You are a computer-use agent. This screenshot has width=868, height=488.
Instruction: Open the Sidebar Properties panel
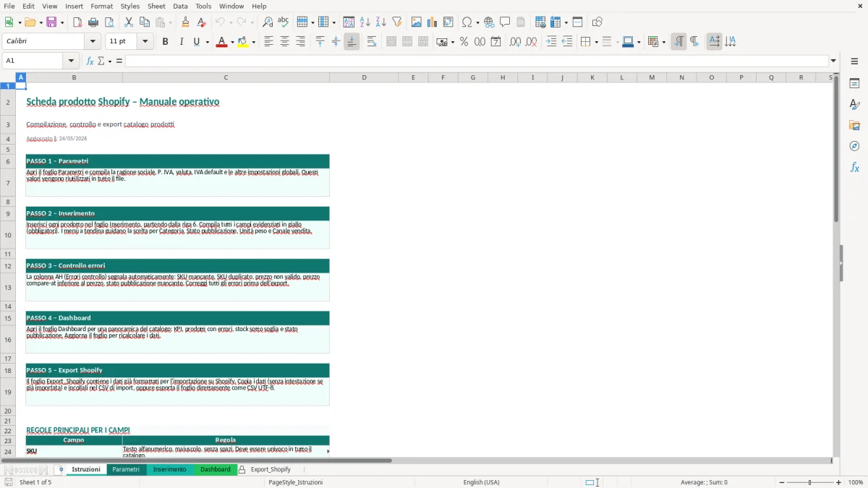pos(854,84)
